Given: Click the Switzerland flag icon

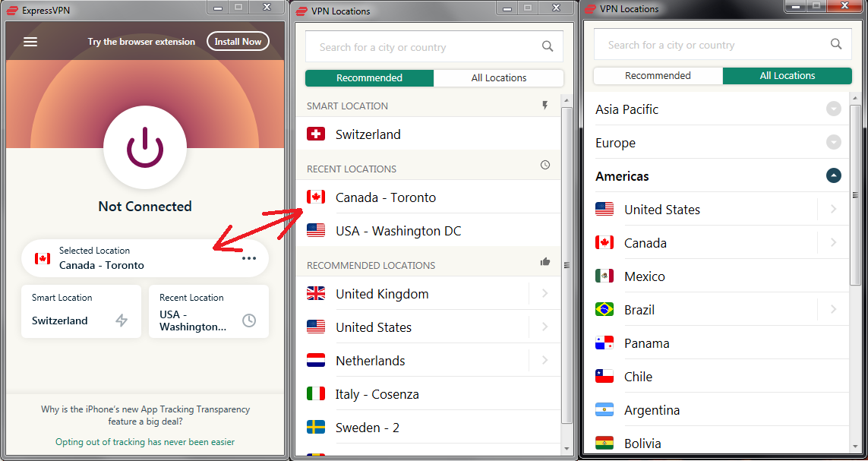Looking at the screenshot, I should point(316,134).
